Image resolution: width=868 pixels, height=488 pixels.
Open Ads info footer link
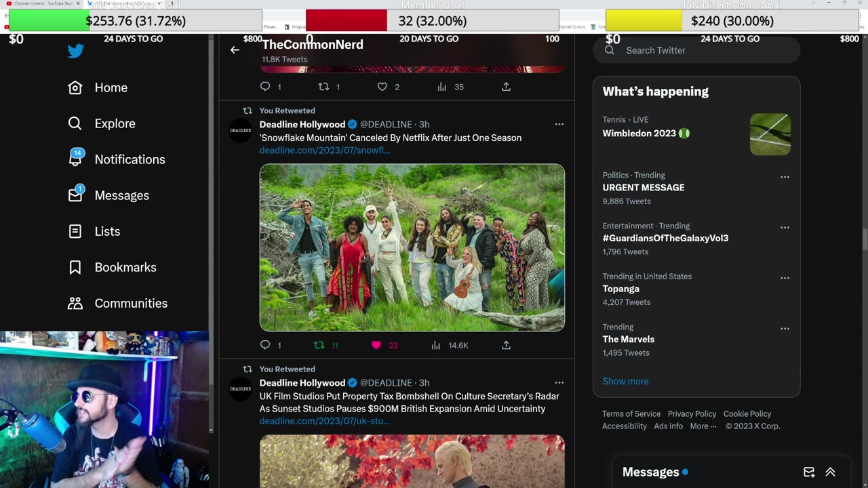point(669,426)
